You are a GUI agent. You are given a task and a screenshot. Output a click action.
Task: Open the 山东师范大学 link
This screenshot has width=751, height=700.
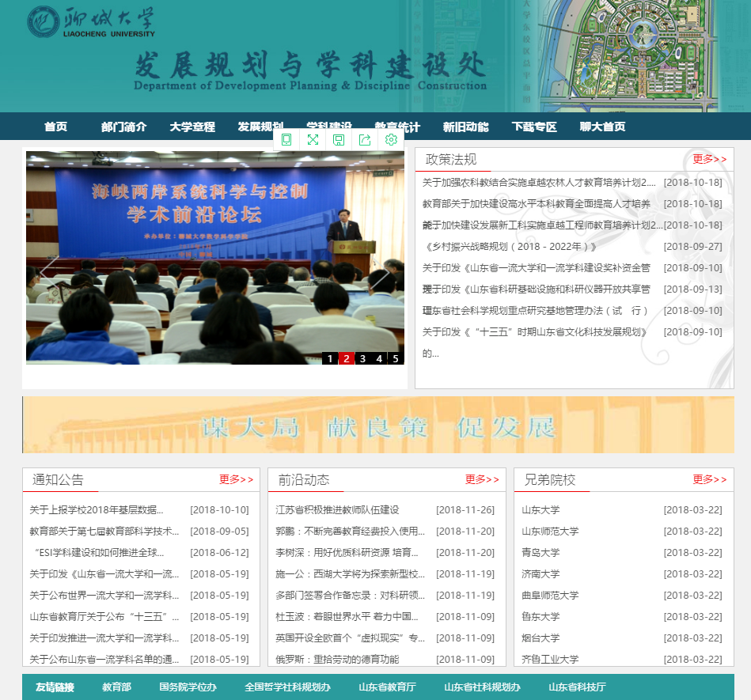pyautogui.click(x=550, y=532)
